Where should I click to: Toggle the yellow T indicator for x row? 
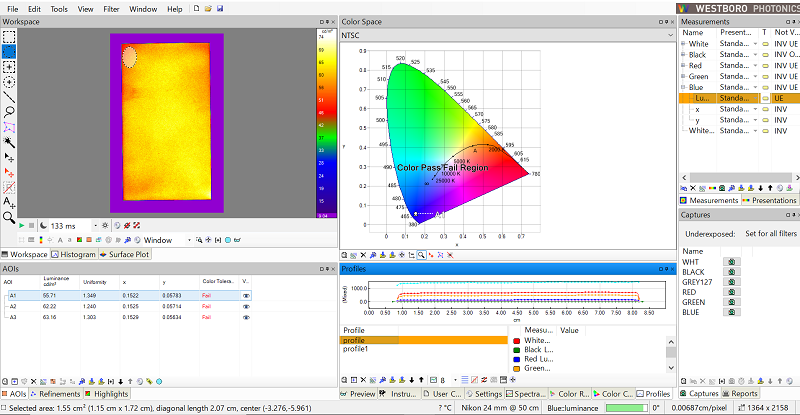click(x=765, y=109)
